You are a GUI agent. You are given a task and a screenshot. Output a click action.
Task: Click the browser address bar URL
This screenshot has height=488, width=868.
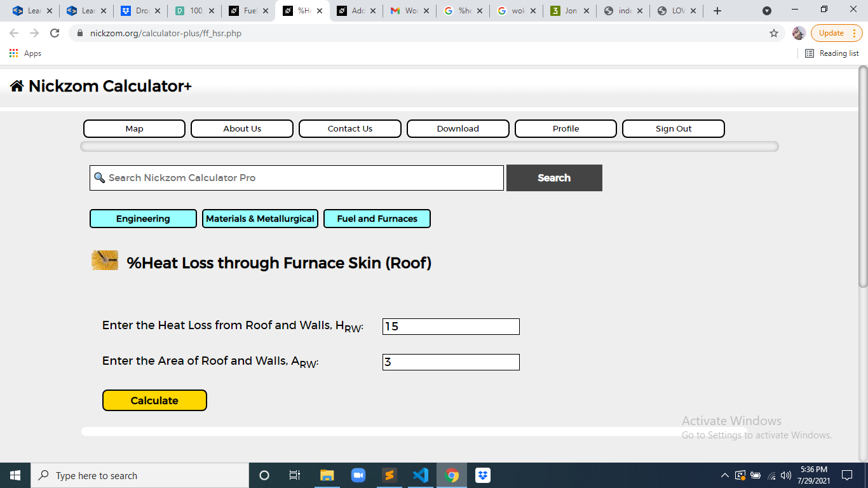pos(166,33)
